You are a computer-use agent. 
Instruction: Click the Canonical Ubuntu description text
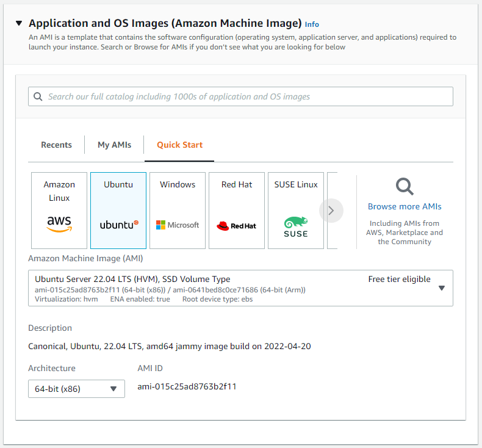coord(171,346)
